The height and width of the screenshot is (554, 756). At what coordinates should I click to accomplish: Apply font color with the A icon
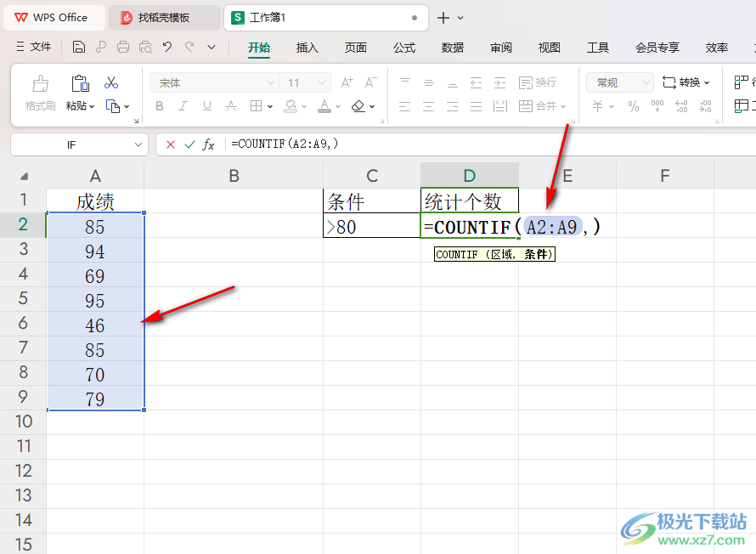pos(324,105)
